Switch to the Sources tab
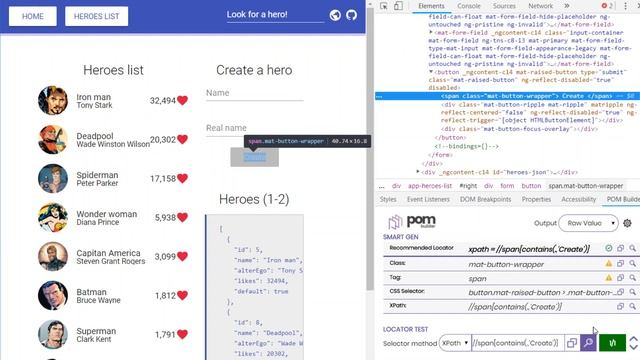640x360 pixels. 504,6
